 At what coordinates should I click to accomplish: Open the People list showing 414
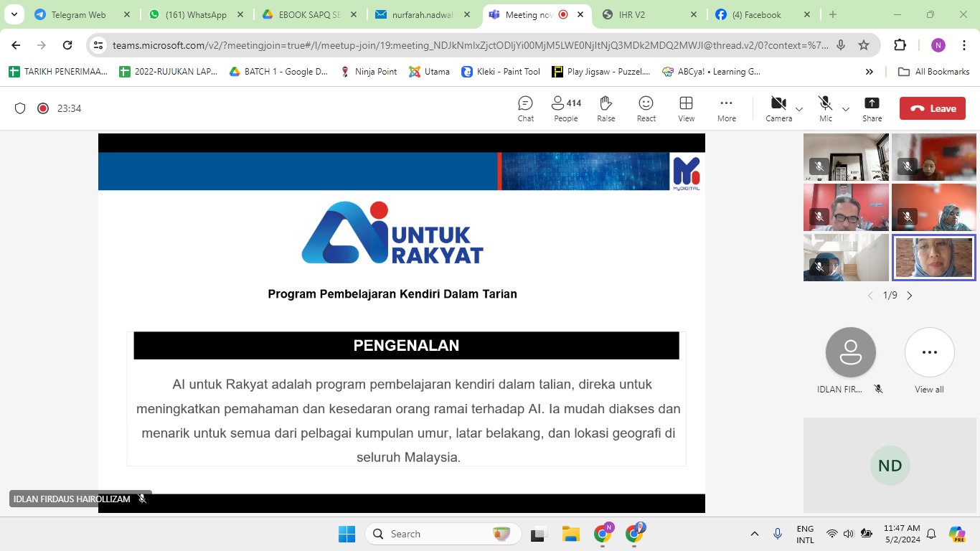tap(566, 109)
